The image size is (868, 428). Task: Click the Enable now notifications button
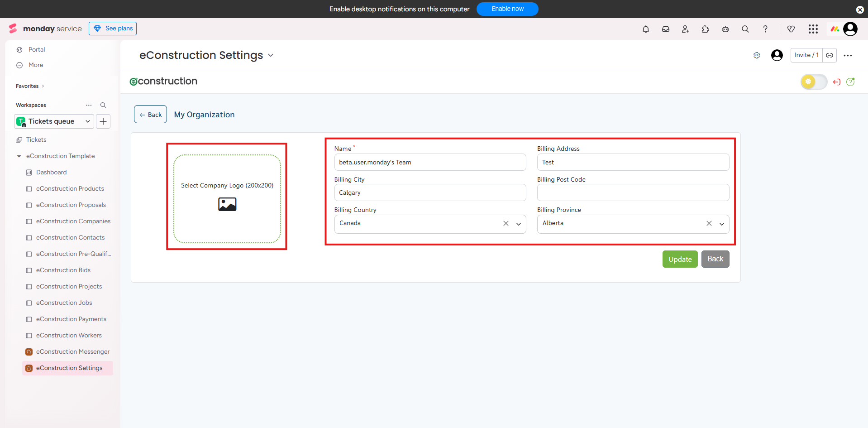click(x=507, y=9)
